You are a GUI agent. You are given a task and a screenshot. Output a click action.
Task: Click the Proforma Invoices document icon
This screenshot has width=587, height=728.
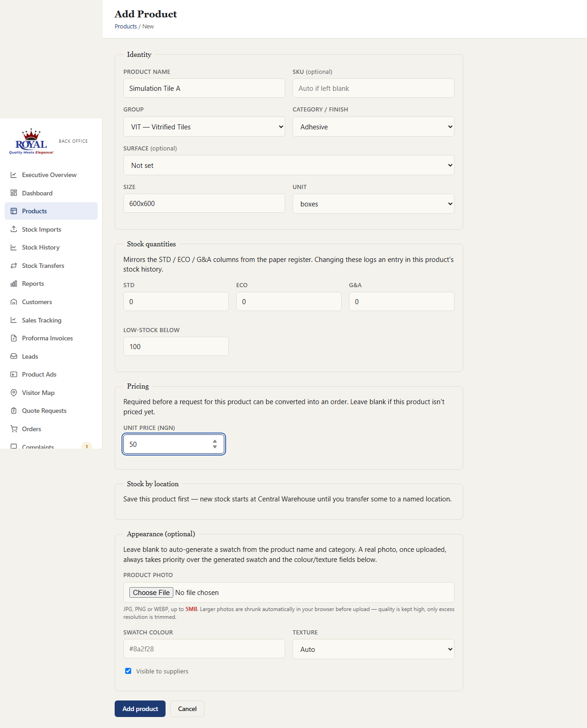pyautogui.click(x=14, y=338)
